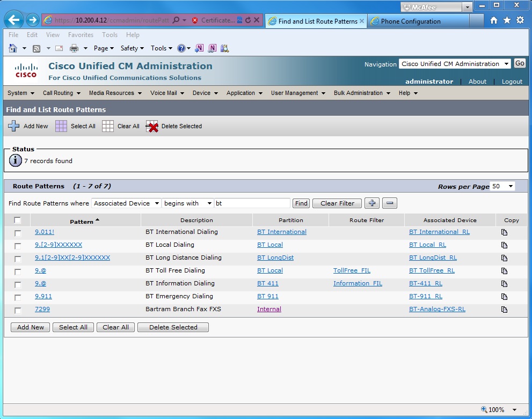Copy the BT Long Distance Dialing pattern

click(x=505, y=258)
